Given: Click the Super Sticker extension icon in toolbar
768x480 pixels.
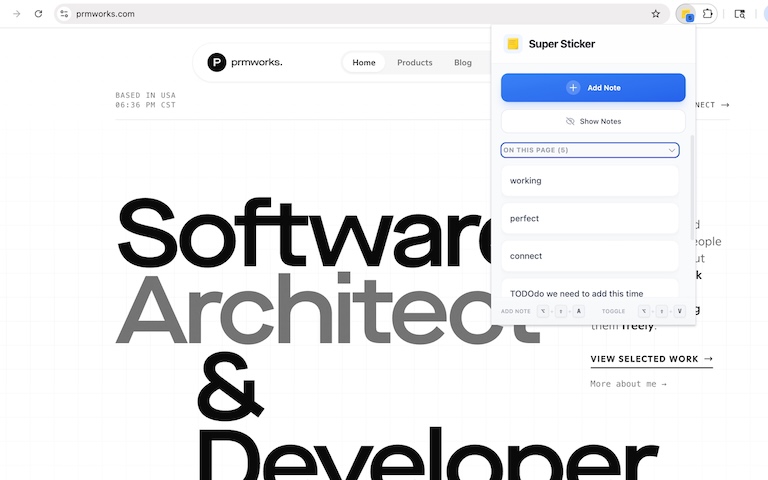Looking at the screenshot, I should (686, 14).
